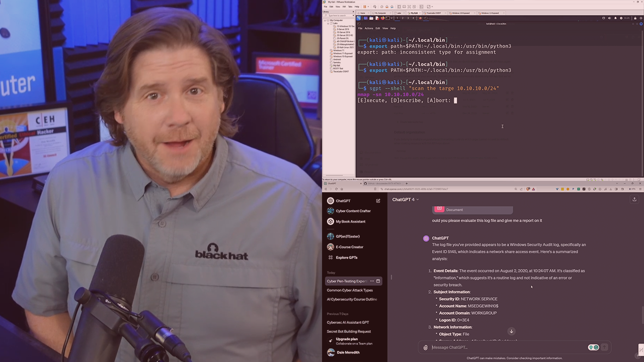This screenshot has width=644, height=362.
Task: Click the scroll-to-bottom arrow button
Action: tap(511, 331)
